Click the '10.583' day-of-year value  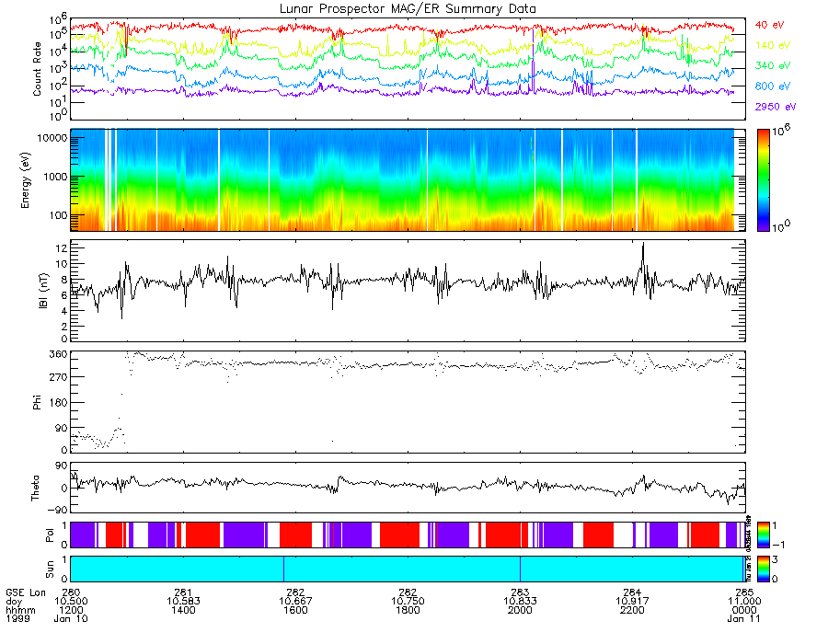pyautogui.click(x=183, y=602)
